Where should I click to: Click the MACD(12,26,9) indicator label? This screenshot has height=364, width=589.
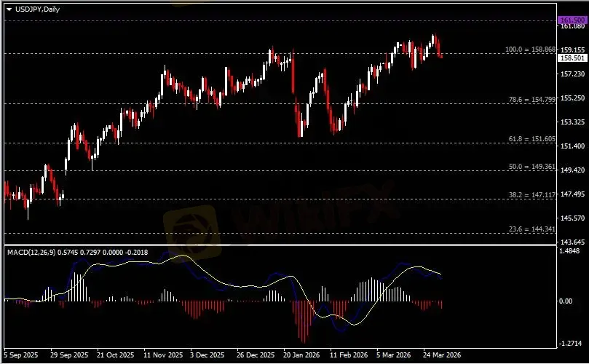[31, 252]
